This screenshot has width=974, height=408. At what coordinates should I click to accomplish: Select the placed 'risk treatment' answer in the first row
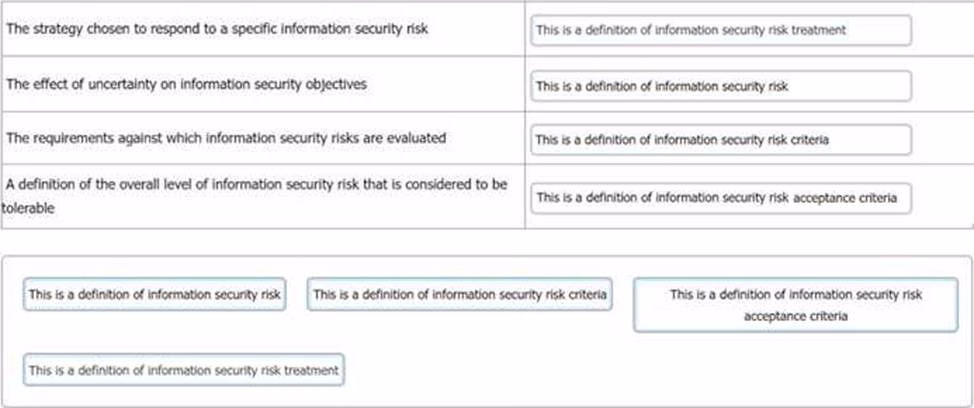tap(720, 30)
